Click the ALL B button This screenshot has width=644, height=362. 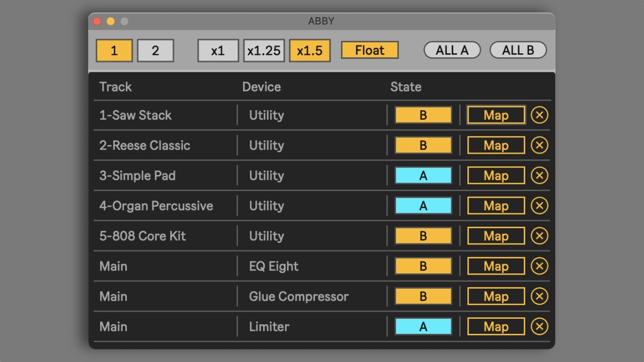coord(518,50)
